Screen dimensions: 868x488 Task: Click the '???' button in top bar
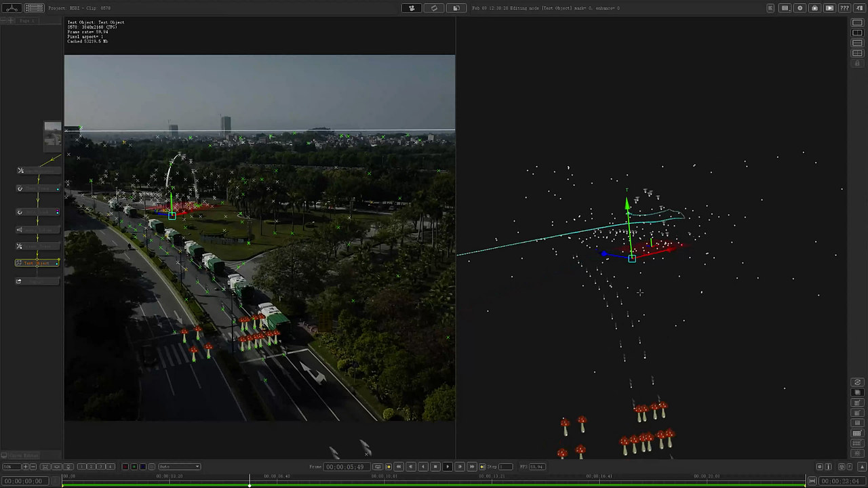click(x=844, y=8)
